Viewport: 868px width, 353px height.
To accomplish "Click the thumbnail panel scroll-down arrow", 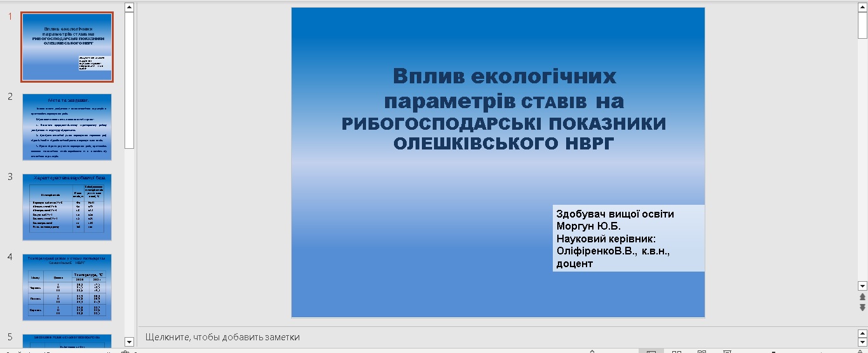I will click(x=130, y=342).
